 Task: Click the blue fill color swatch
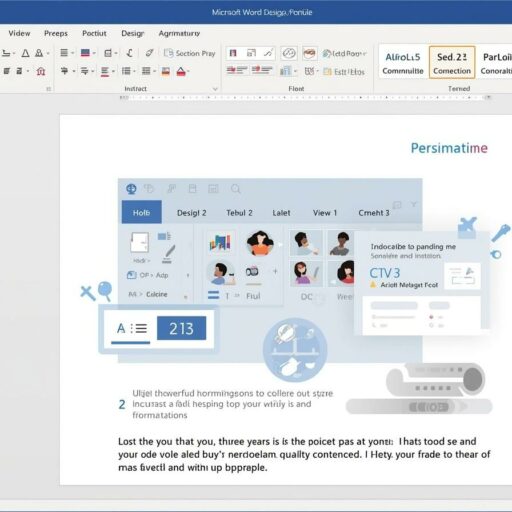coord(85,53)
